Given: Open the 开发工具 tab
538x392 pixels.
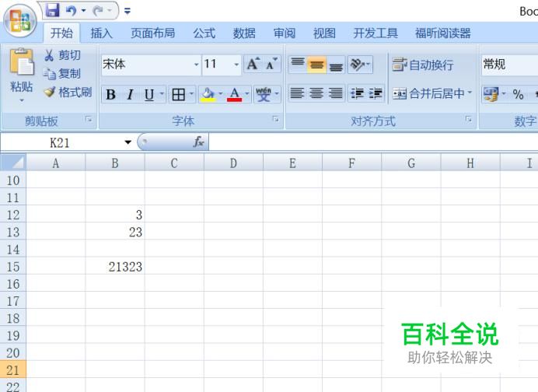Looking at the screenshot, I should click(376, 33).
